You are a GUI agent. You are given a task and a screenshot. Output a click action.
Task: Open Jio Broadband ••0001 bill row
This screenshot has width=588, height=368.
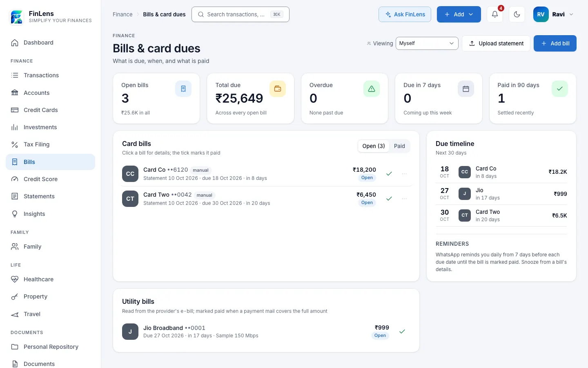coord(266,332)
